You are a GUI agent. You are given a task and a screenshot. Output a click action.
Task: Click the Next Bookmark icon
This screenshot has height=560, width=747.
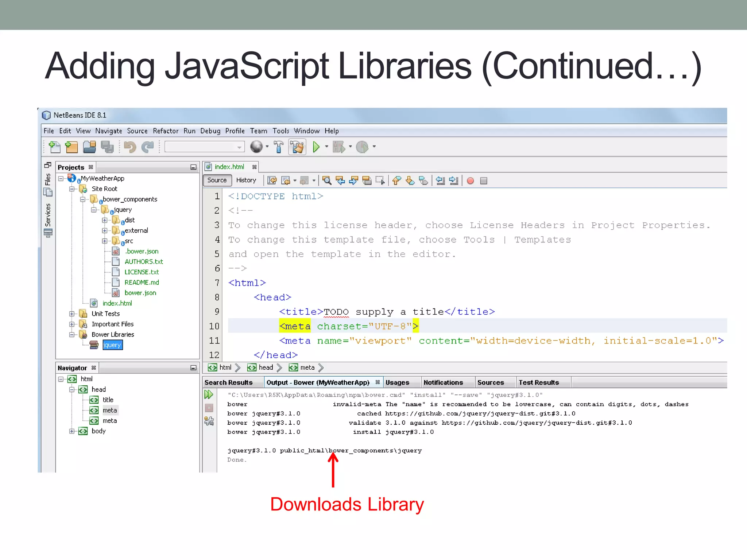coord(410,180)
